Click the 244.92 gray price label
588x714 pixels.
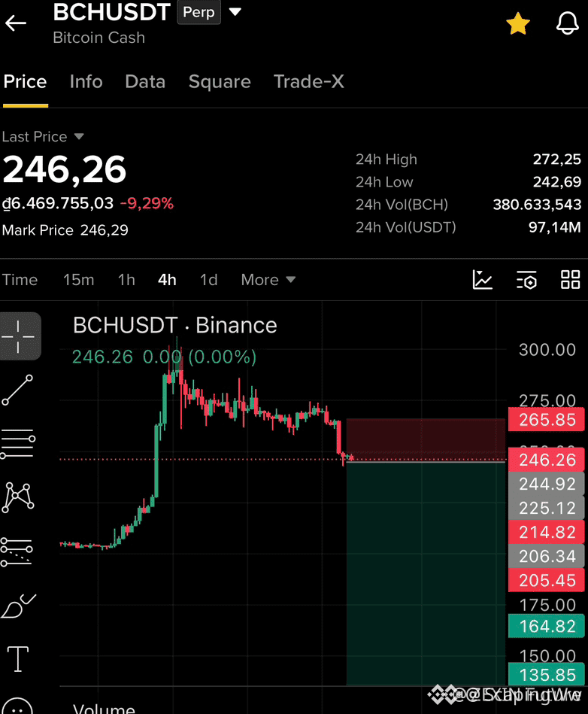point(547,484)
